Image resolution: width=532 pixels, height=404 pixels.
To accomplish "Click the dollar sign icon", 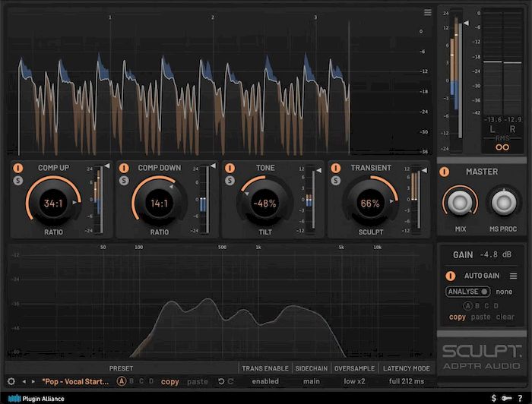I will 494,398.
